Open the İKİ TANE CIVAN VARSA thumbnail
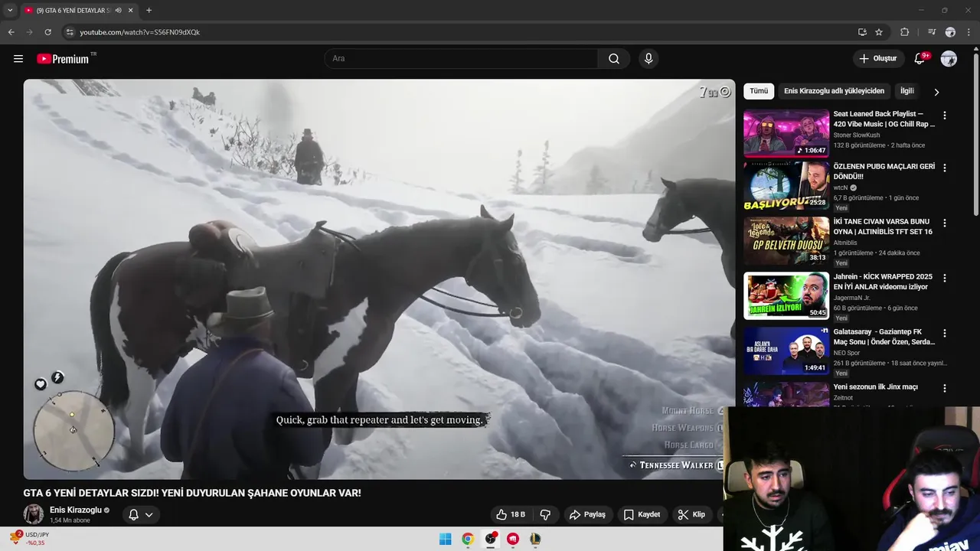Viewport: 980px width, 551px height. tap(786, 241)
